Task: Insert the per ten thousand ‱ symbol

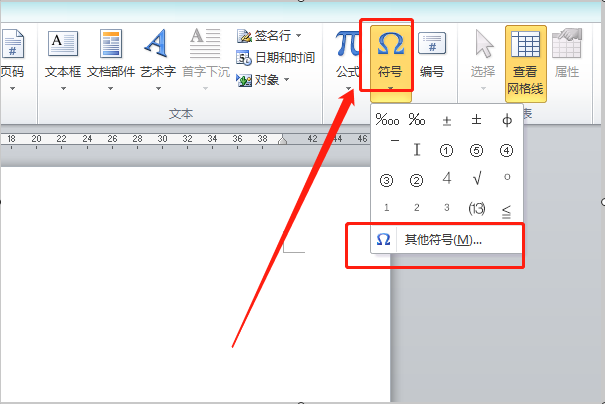Action: click(x=387, y=120)
